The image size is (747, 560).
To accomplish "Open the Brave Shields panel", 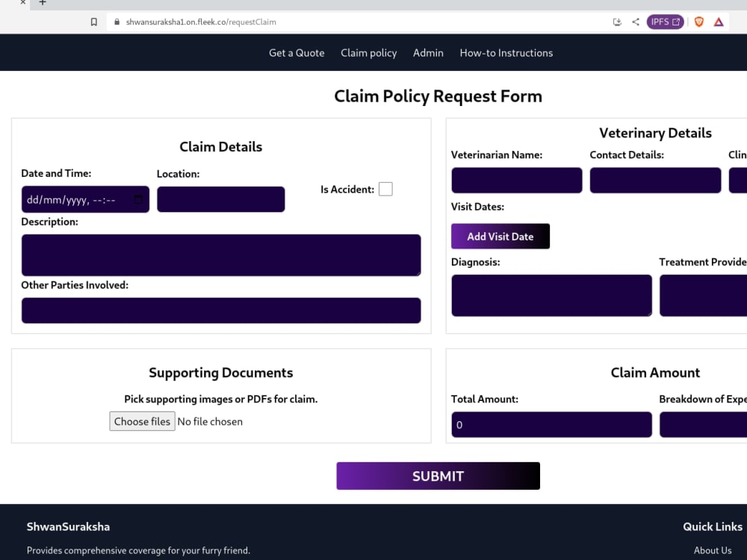I will click(699, 22).
